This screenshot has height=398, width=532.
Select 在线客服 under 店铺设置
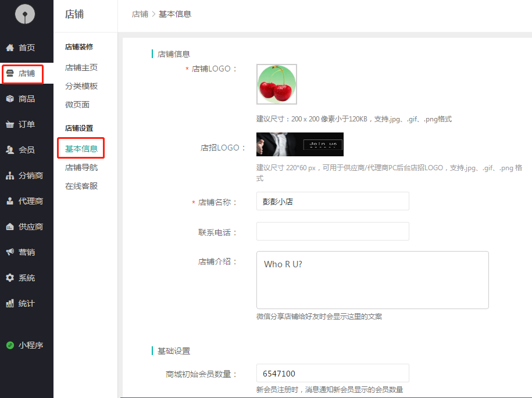pyautogui.click(x=81, y=186)
